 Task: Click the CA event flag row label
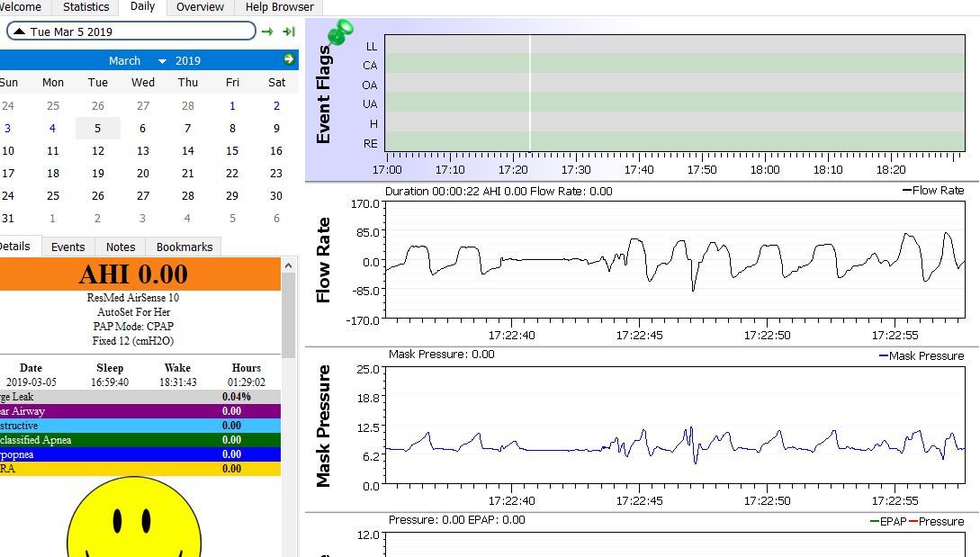(x=370, y=66)
